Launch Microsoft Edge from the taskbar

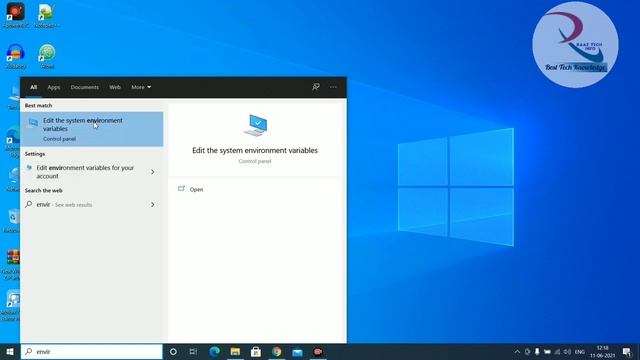215,351
